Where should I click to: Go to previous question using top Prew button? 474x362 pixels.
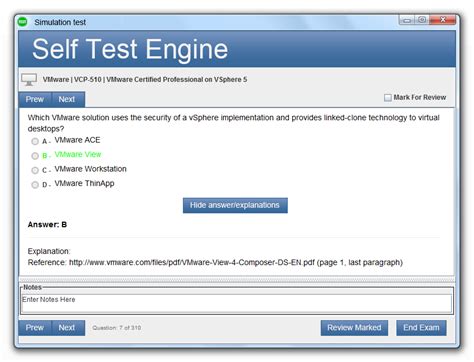[35, 99]
